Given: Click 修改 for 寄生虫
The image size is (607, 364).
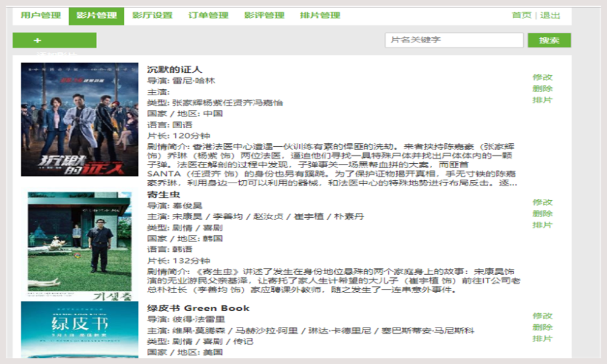Looking at the screenshot, I should (542, 202).
